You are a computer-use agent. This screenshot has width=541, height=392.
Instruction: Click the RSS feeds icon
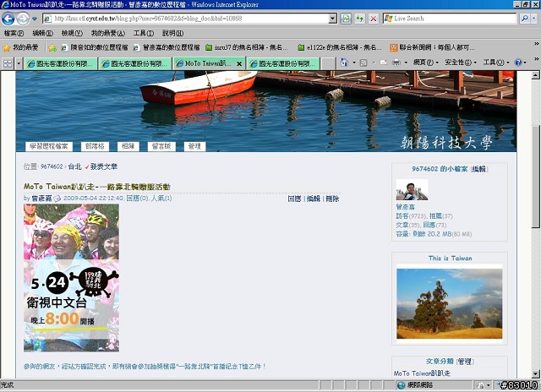[x=363, y=63]
